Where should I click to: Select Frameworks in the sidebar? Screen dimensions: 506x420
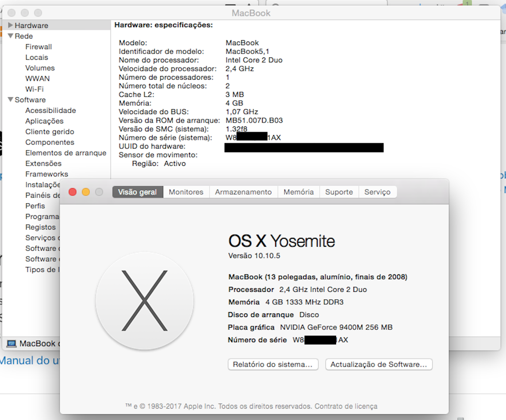[47, 174]
